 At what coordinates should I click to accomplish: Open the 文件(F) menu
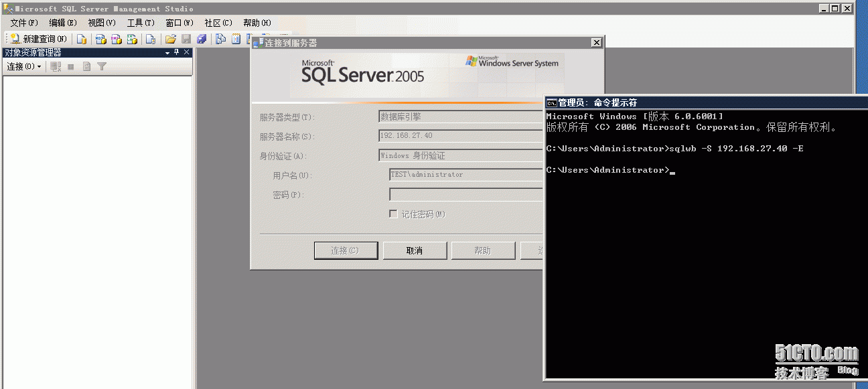click(23, 23)
